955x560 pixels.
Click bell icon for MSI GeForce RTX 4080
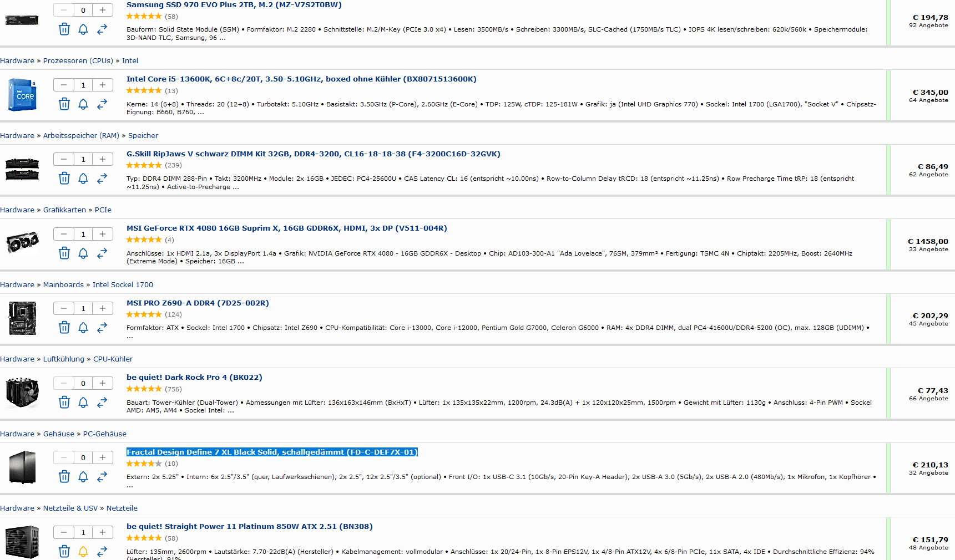[x=83, y=253]
